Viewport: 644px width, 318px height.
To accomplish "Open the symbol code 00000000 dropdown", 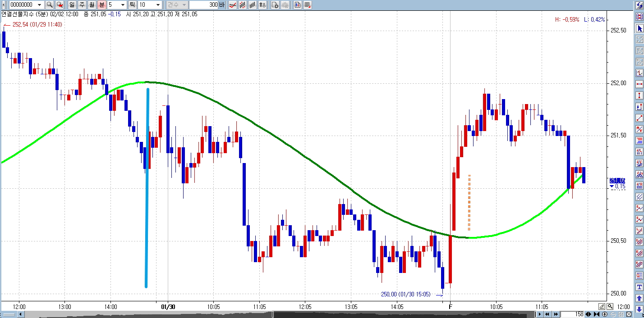I will pyautogui.click(x=39, y=5).
